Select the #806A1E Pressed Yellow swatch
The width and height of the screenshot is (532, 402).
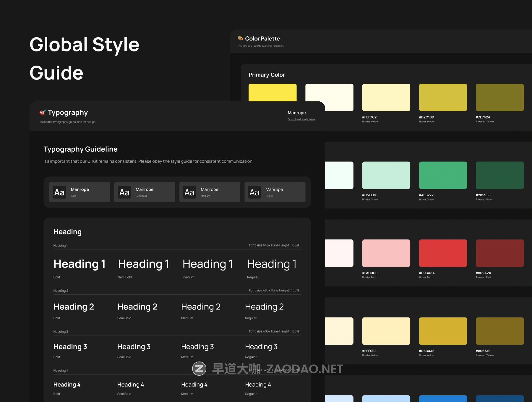(499, 331)
